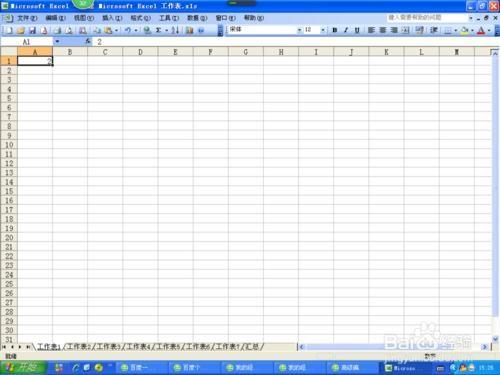Click the Open folder icon in toolbar
The image size is (500, 375).
point(21,31)
